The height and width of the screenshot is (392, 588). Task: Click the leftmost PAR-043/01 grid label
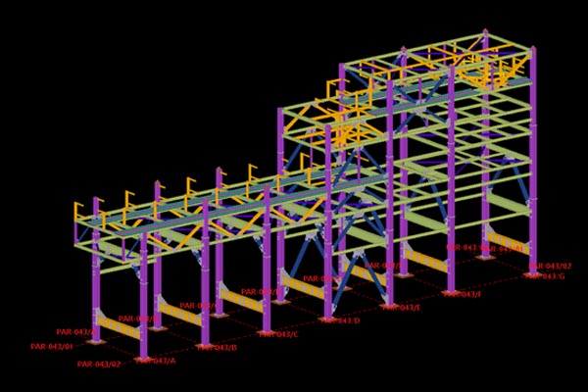tap(51, 347)
